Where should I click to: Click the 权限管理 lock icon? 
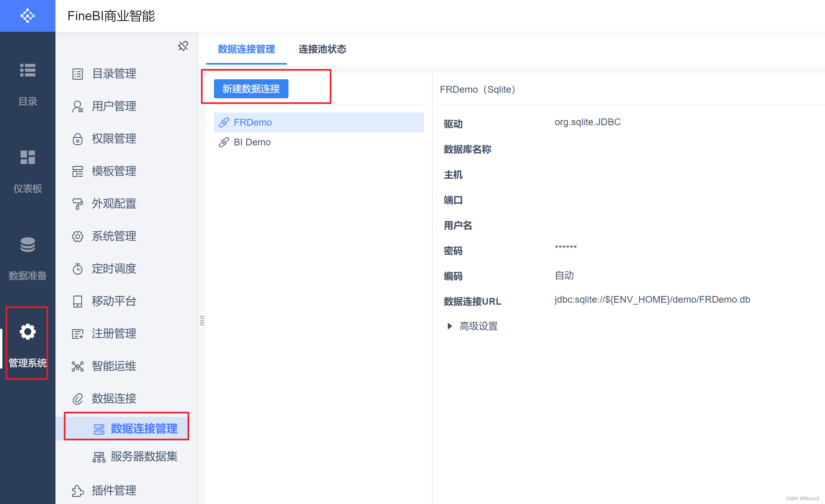pos(78,139)
